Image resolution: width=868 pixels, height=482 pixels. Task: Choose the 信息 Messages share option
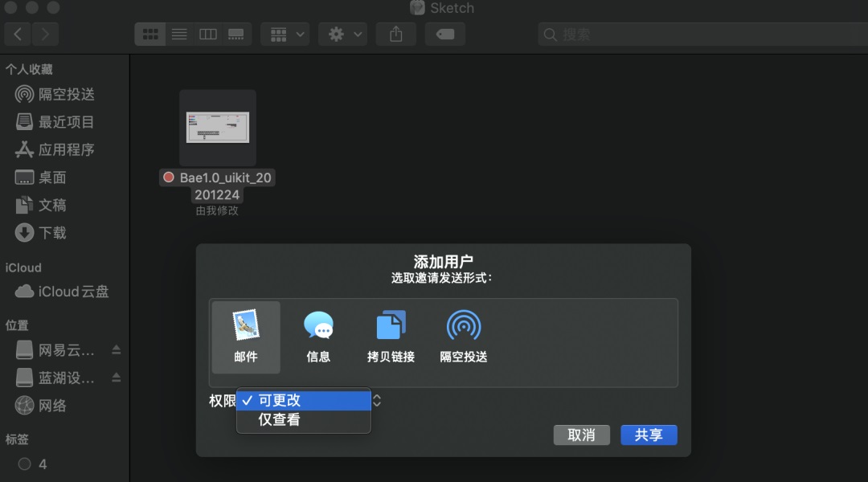coord(318,337)
